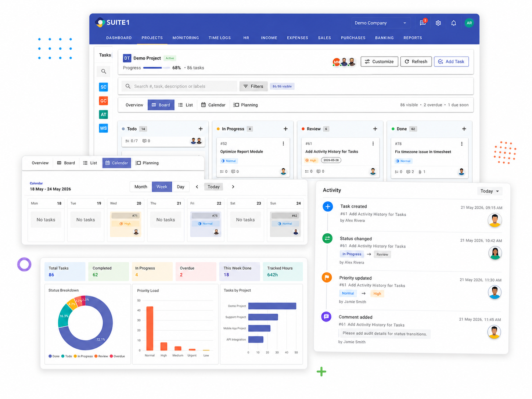Switch to the Planning tab
The image size is (532, 399).
[246, 105]
